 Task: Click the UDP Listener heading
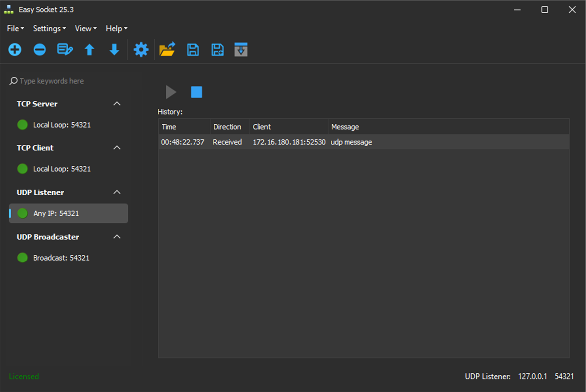[x=40, y=193]
